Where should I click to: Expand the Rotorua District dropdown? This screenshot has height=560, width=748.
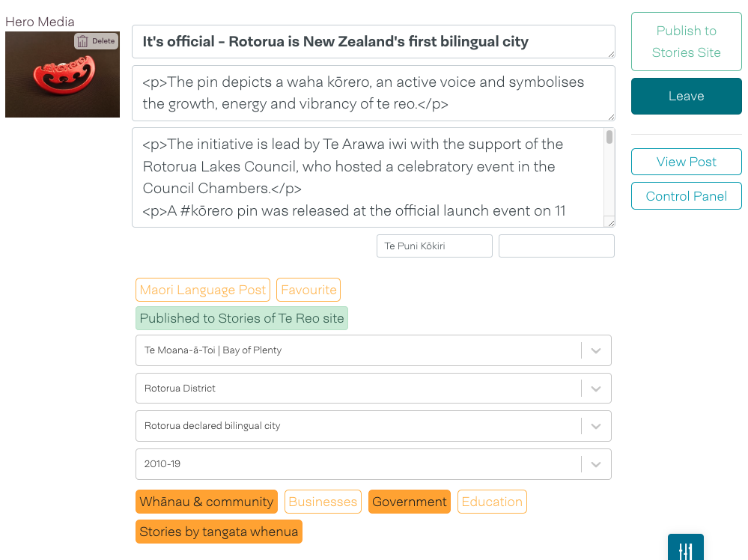[596, 389]
